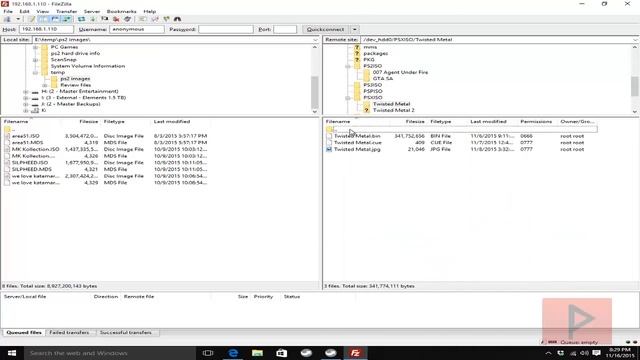Select the remote GTA SA folder
The height and width of the screenshot is (360, 640).
[383, 79]
